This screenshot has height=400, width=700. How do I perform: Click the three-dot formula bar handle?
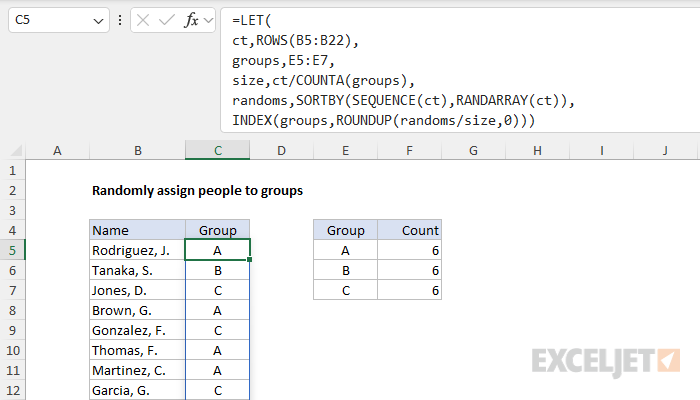click(x=120, y=20)
